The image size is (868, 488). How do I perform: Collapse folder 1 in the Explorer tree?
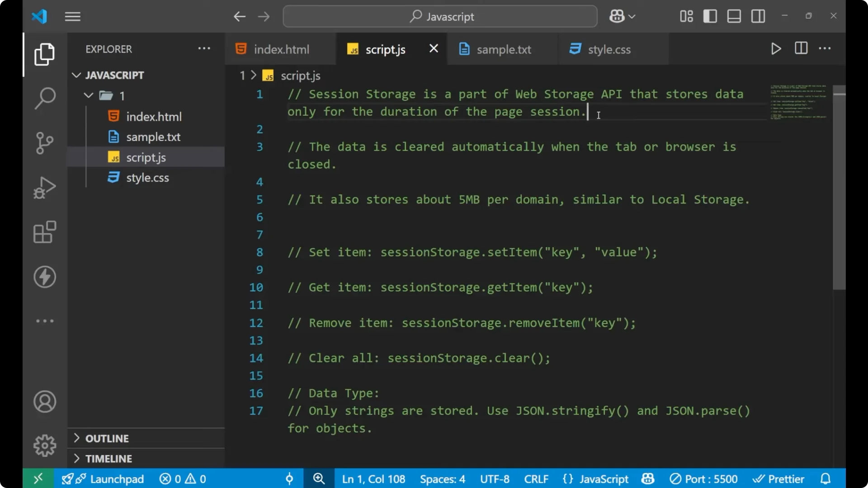pyautogui.click(x=88, y=95)
